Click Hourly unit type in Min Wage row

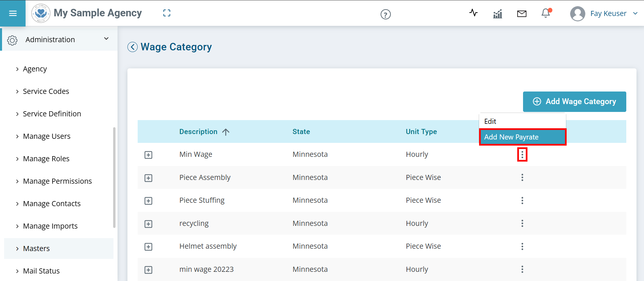(417, 154)
